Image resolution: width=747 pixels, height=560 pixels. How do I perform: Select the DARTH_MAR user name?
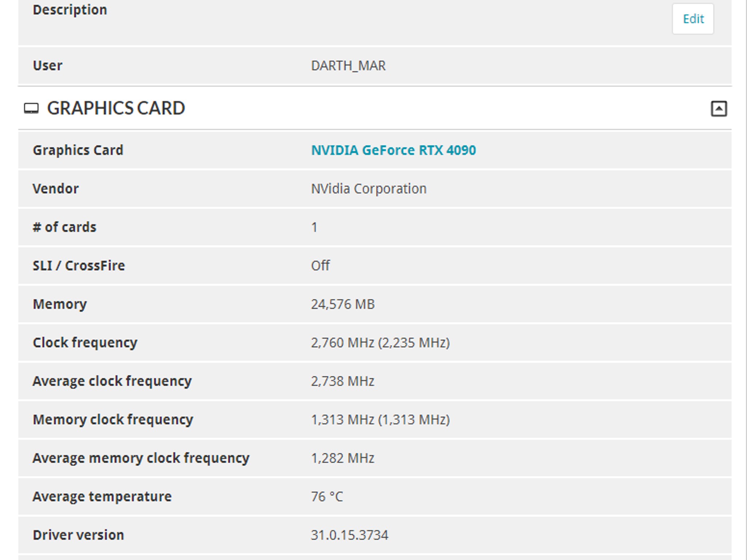348,66
